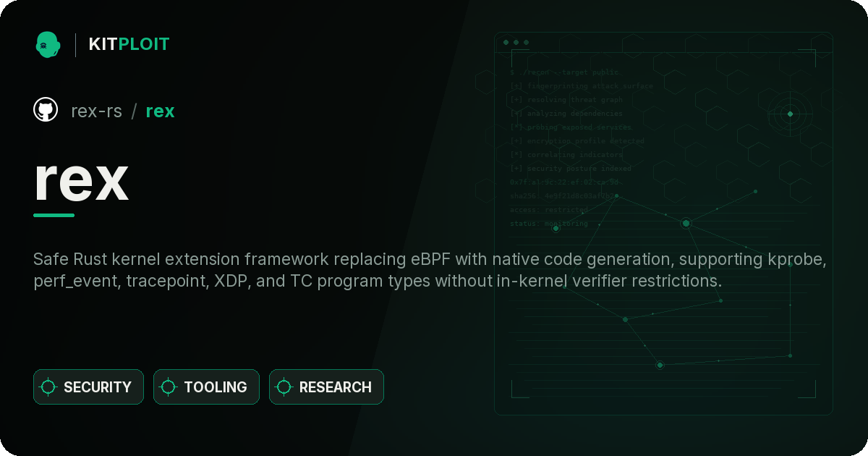Screen dimensions: 868x456
Task: Select the TOOLING tag badge
Action: click(x=206, y=387)
